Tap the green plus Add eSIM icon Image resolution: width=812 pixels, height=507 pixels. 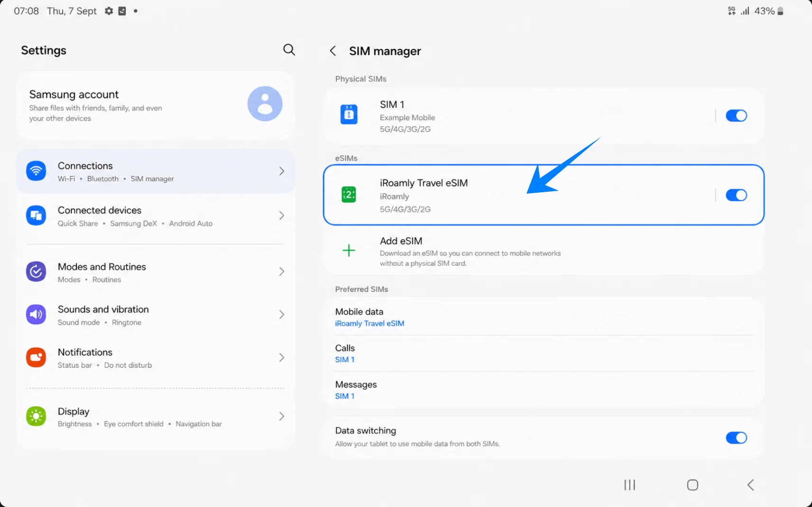pos(349,250)
